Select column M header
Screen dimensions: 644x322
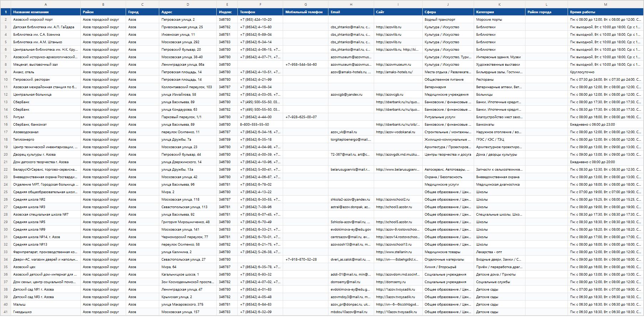click(605, 4)
